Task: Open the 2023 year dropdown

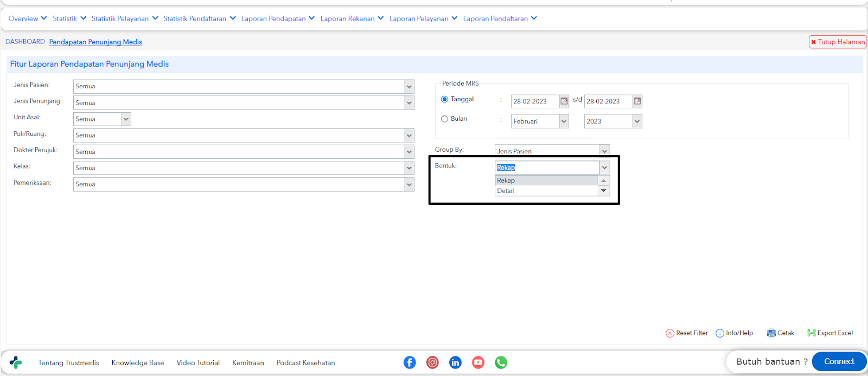Action: [637, 121]
